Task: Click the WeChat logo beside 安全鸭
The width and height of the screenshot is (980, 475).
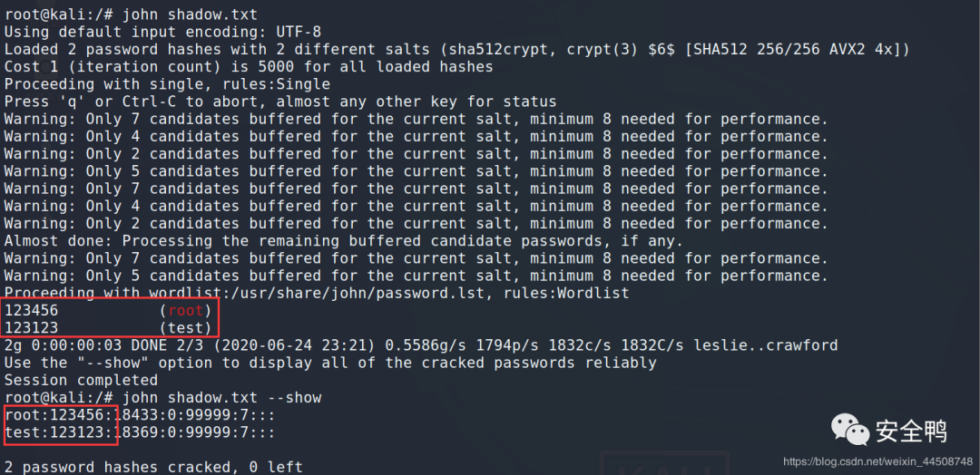Action: (851, 431)
